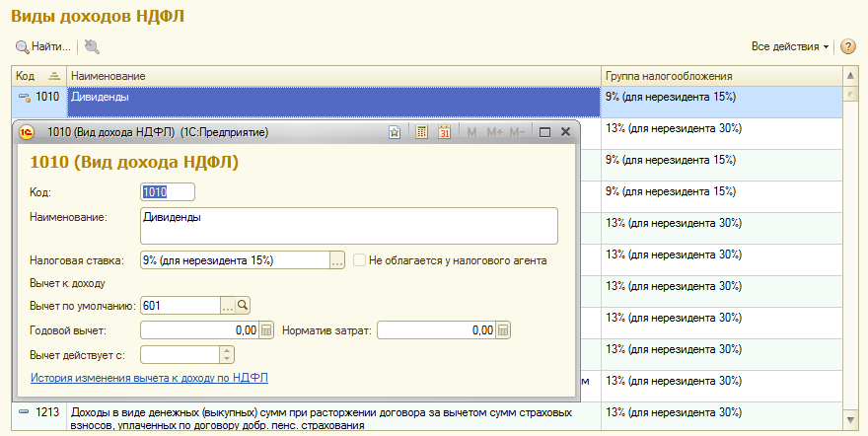Click the Группа налогообложения column header
The width and height of the screenshot is (868, 436).
click(721, 76)
